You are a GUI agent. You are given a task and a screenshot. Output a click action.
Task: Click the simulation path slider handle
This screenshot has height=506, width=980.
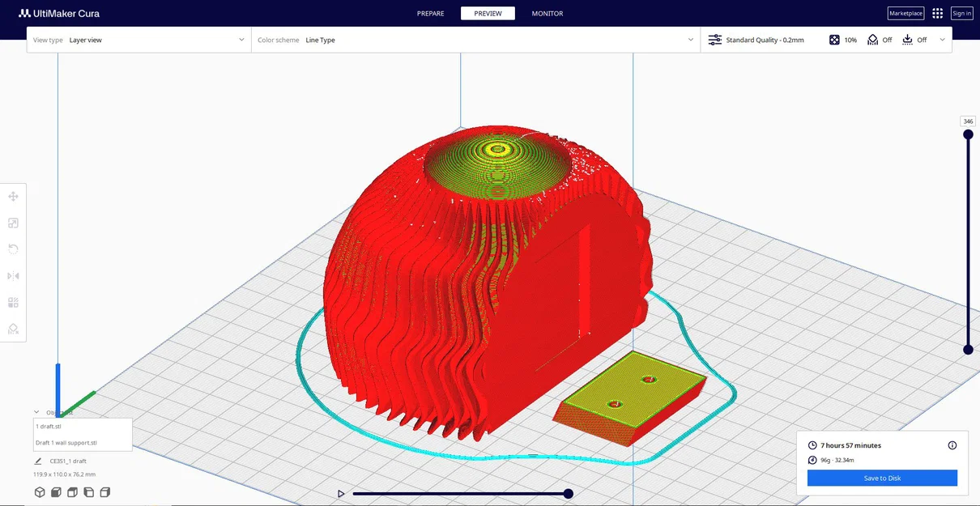point(569,493)
